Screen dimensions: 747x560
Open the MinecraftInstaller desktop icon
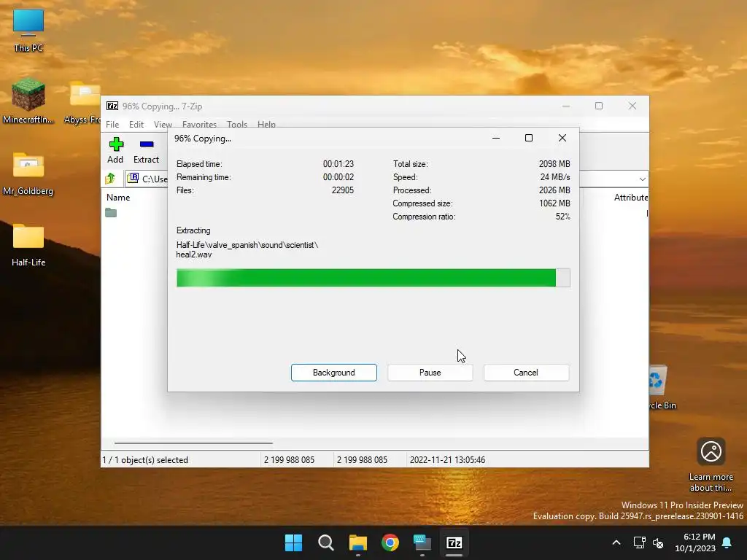28,101
